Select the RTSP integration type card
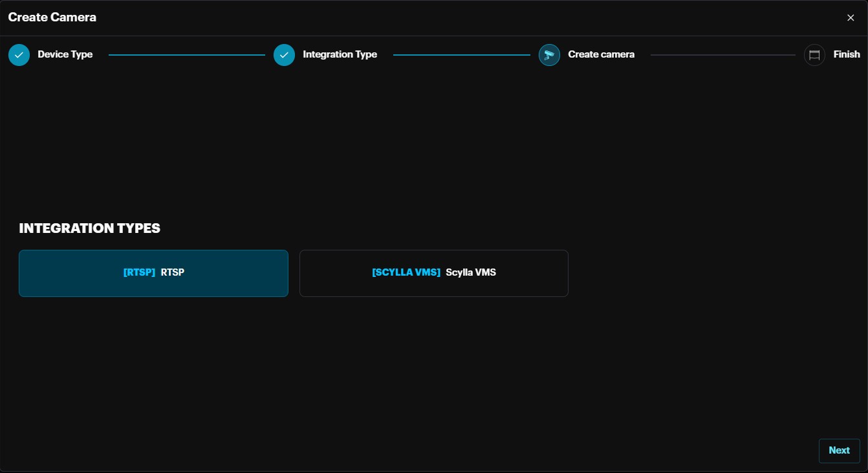Screen dimensions: 868x473 pyautogui.click(x=153, y=273)
